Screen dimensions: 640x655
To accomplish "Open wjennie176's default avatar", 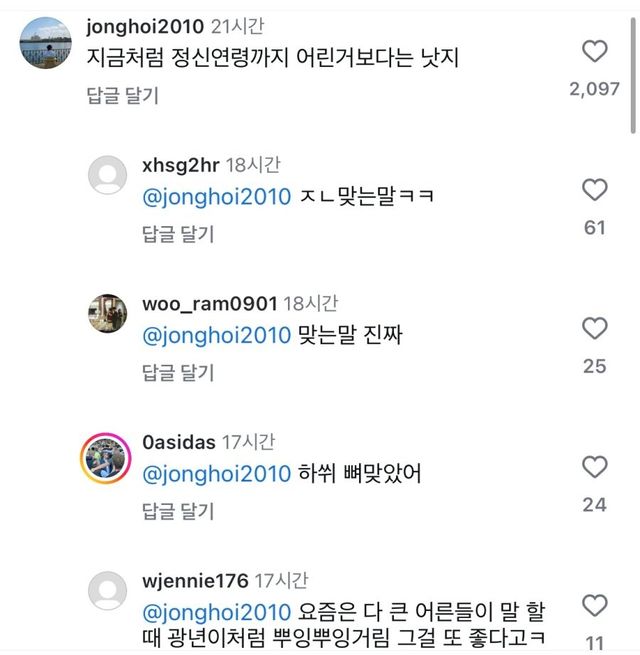I will pyautogui.click(x=108, y=591).
